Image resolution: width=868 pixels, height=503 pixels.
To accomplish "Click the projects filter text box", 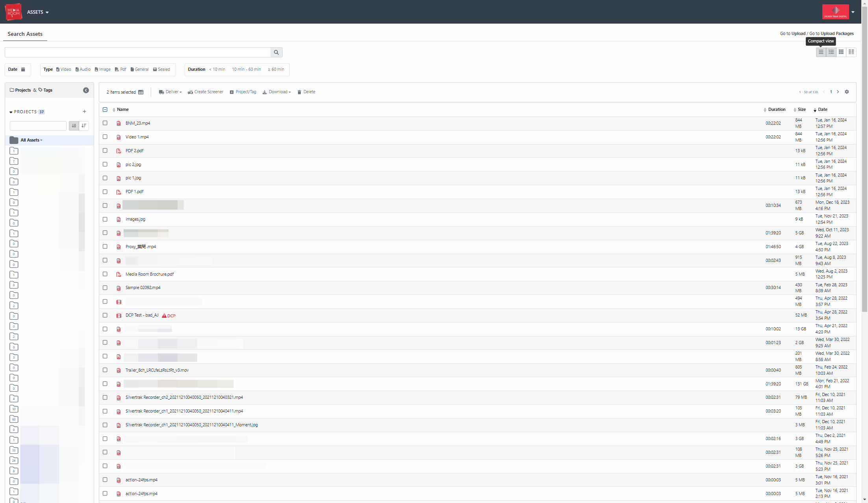I will 38,126.
